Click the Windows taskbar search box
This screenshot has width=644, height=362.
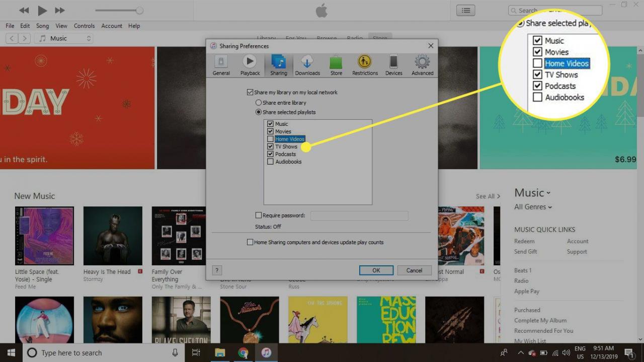point(104,352)
